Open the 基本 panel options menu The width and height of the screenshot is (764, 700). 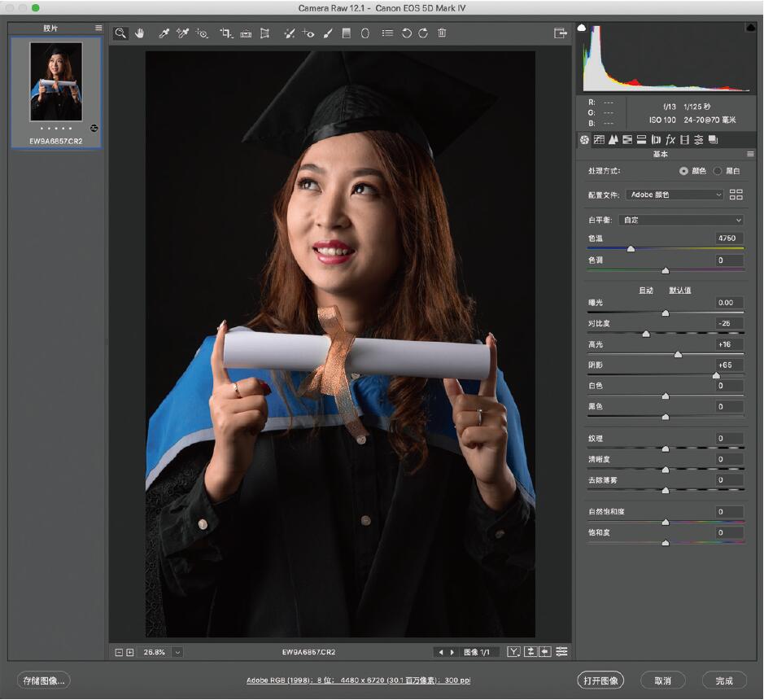[x=750, y=154]
